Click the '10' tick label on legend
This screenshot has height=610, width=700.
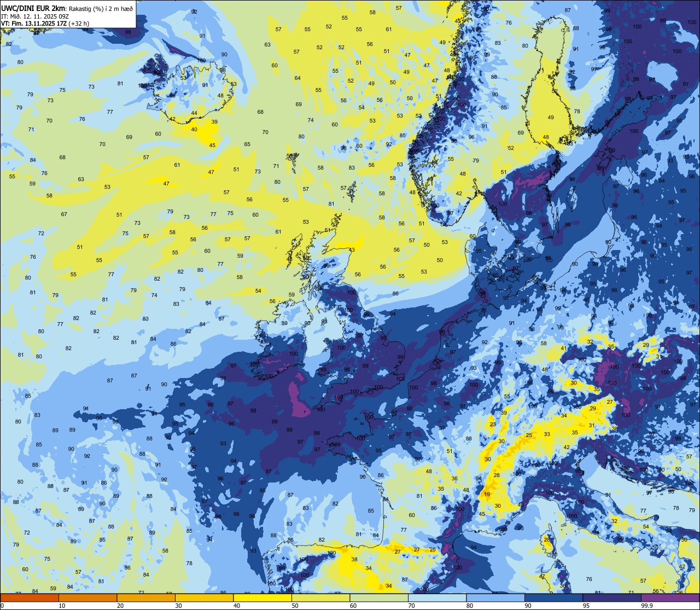click(x=62, y=606)
